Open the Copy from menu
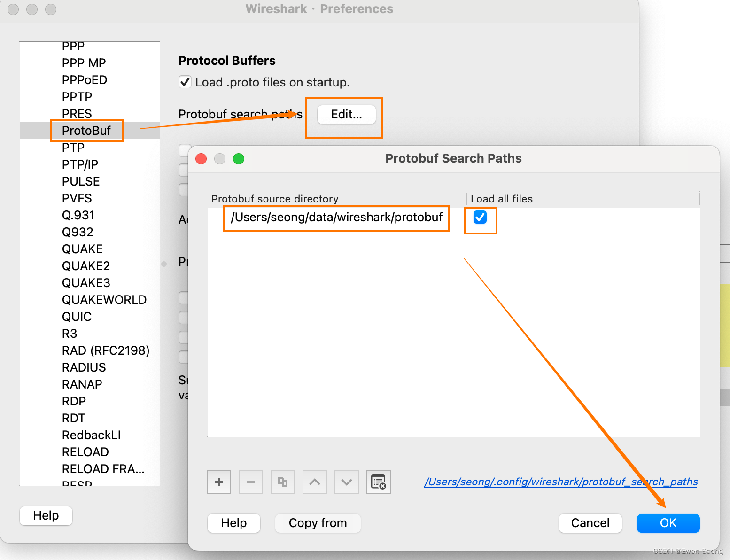730x560 pixels. 318,523
